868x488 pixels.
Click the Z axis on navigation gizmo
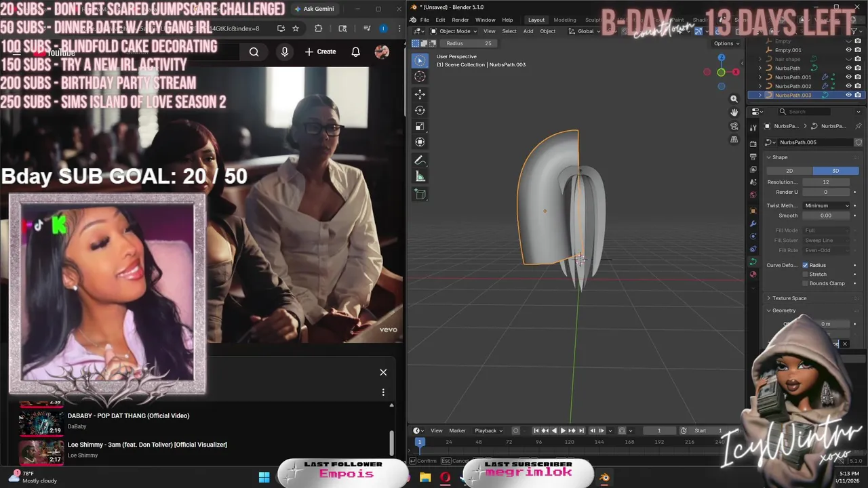(721, 58)
